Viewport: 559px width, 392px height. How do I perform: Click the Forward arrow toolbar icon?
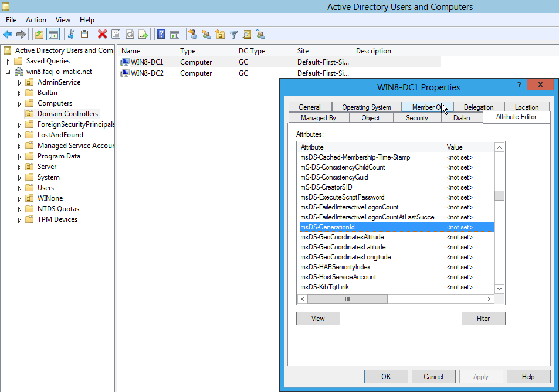click(21, 35)
